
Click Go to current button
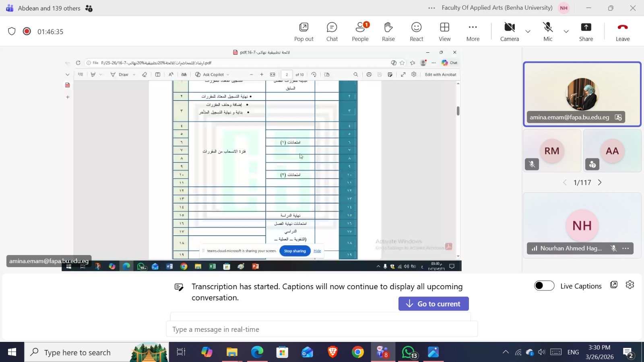pos(433,304)
